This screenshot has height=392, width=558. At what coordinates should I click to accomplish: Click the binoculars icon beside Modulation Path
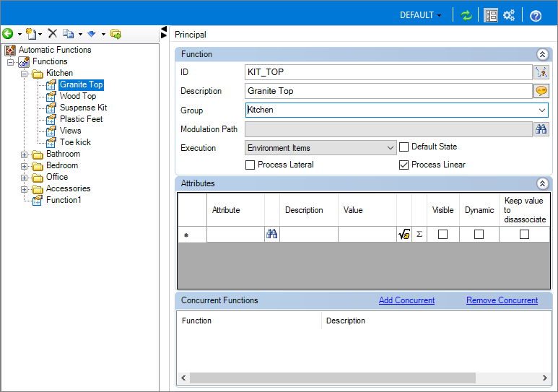click(541, 129)
